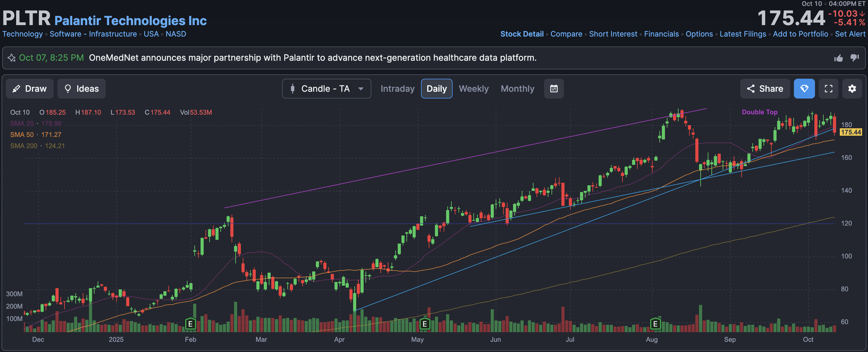Open the calendar date range icon
868x352 pixels.
pos(554,89)
